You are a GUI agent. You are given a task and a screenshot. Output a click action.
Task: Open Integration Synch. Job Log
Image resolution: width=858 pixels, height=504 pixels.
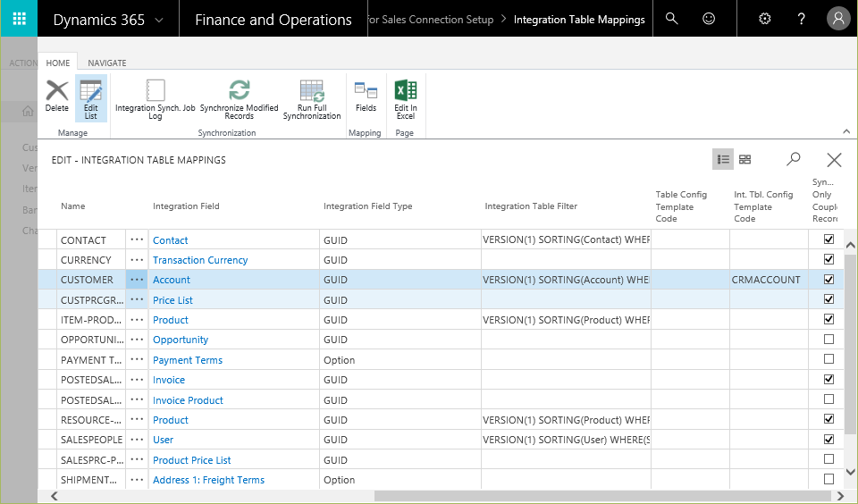point(155,99)
